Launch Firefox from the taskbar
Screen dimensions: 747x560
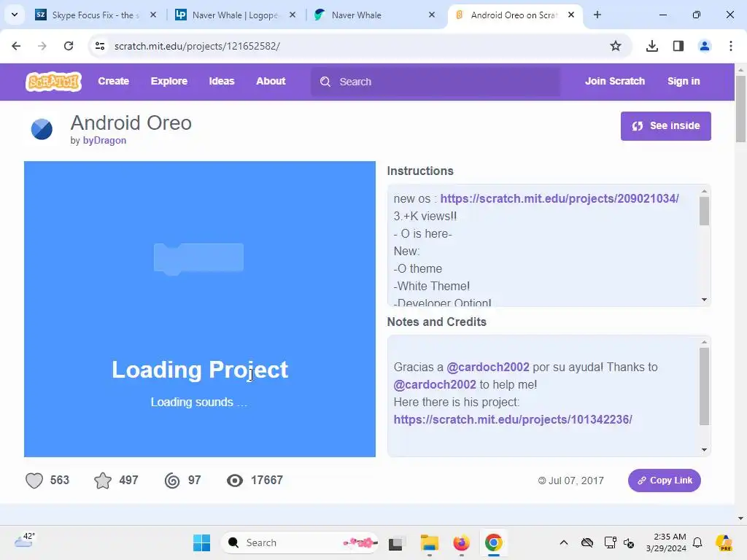pos(461,542)
